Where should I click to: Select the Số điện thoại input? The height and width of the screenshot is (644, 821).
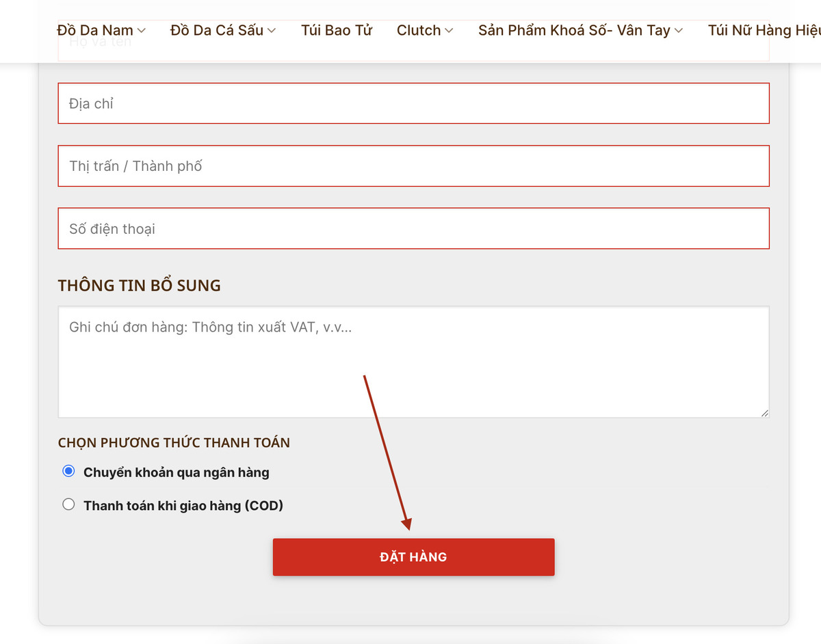[x=413, y=228]
